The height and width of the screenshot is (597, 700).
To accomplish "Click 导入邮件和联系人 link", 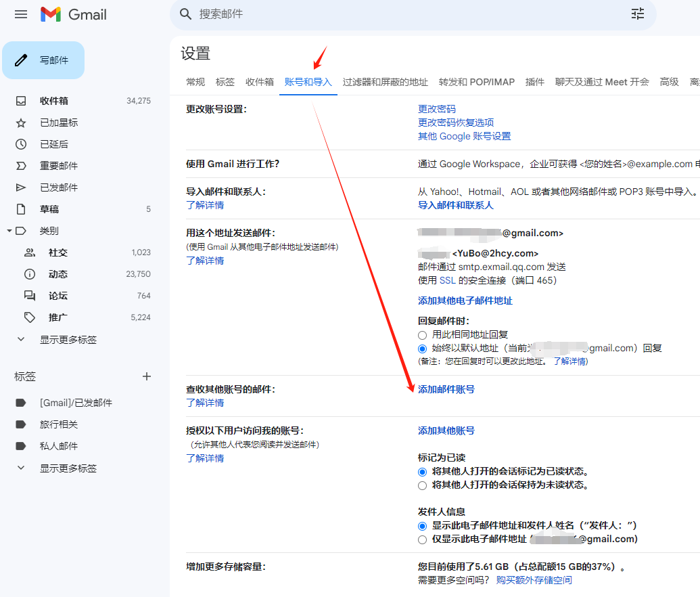I will (x=456, y=205).
